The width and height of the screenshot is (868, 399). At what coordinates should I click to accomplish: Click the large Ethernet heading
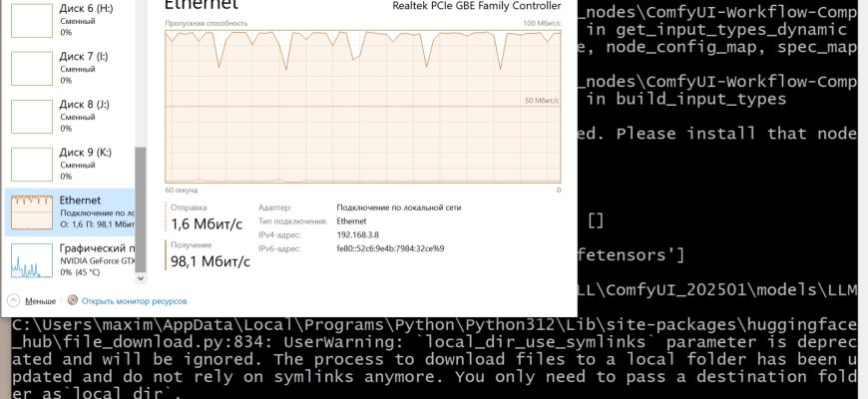point(201,6)
